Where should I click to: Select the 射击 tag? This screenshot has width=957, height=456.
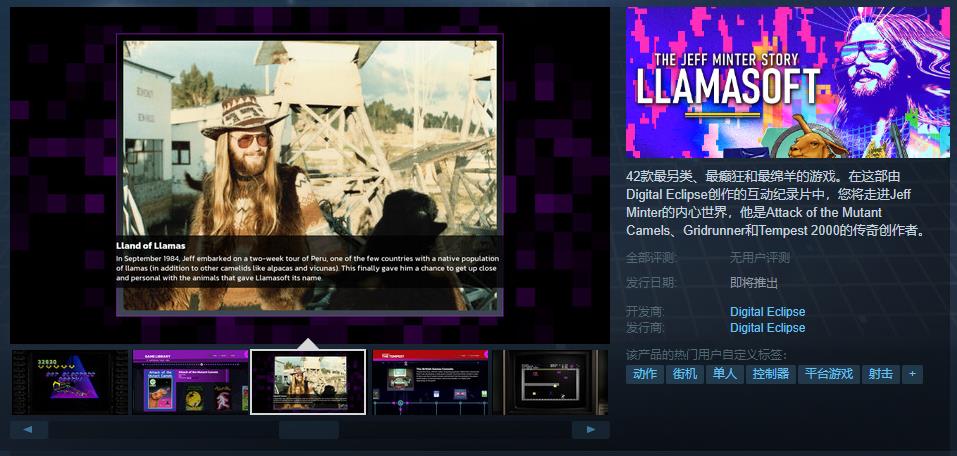point(881,374)
